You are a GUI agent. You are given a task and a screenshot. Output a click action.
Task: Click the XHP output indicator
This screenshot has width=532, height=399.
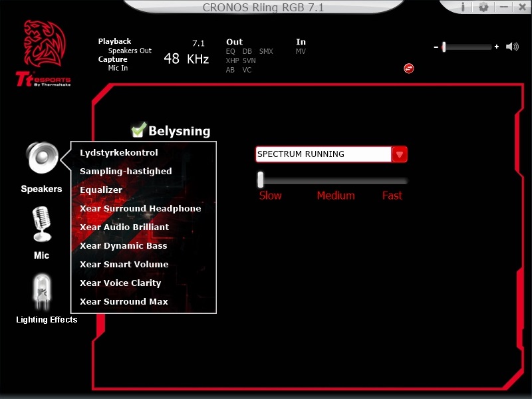(x=232, y=61)
